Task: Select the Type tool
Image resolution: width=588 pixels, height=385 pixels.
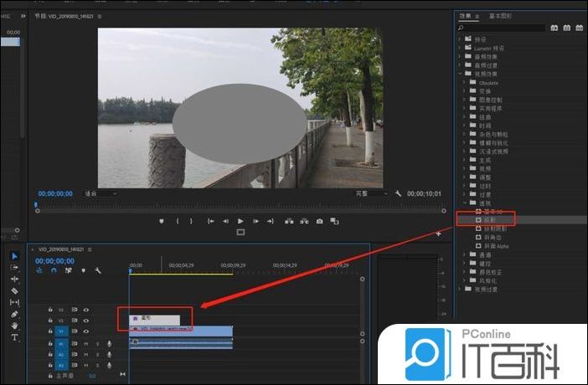Action: pos(14,337)
